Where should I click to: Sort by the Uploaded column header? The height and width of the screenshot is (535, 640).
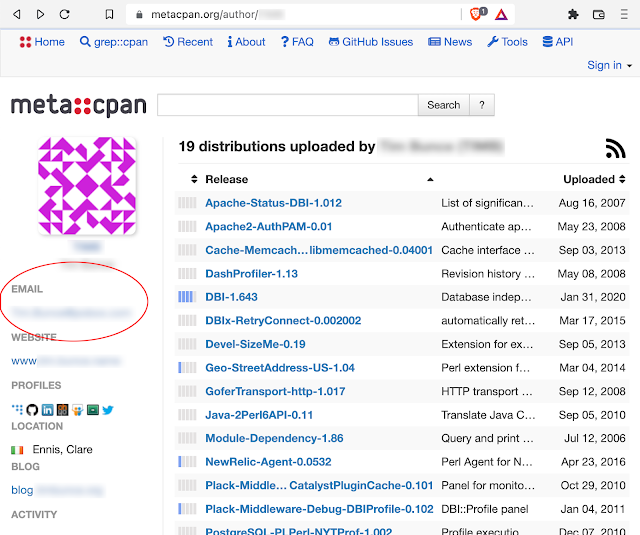coord(594,179)
